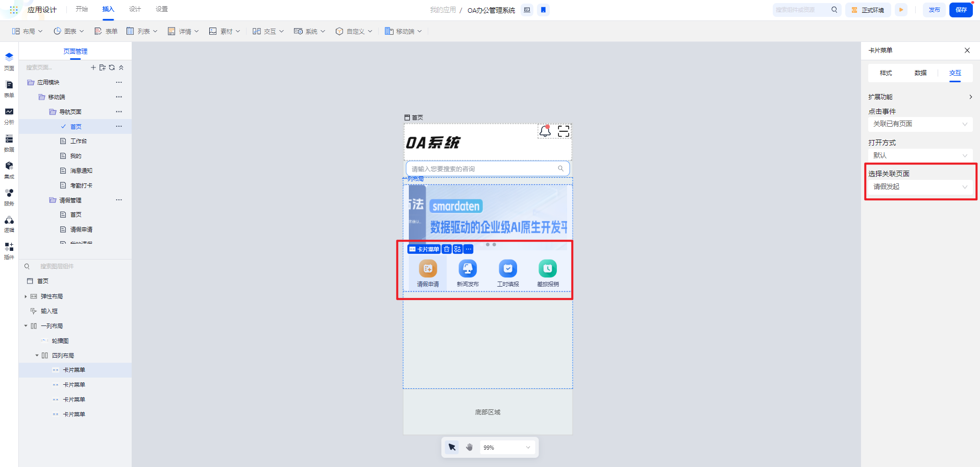Click the top-right component search box
Image resolution: width=980 pixels, height=467 pixels.
[806, 10]
